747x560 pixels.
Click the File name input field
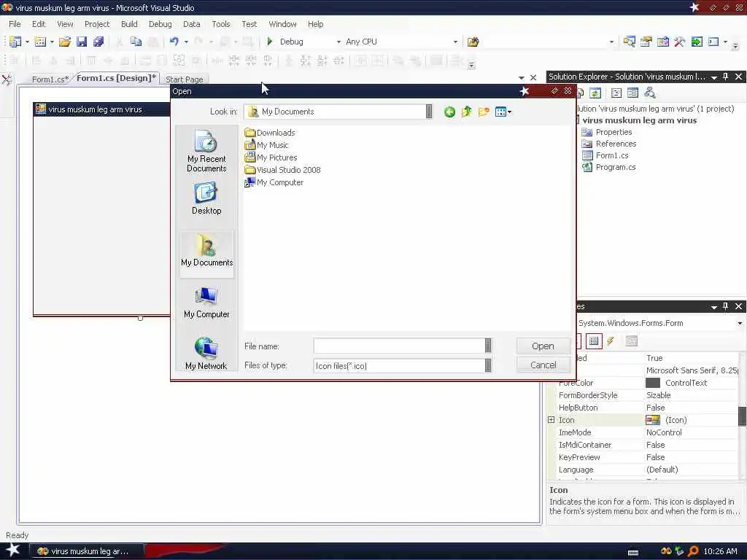[x=399, y=346]
